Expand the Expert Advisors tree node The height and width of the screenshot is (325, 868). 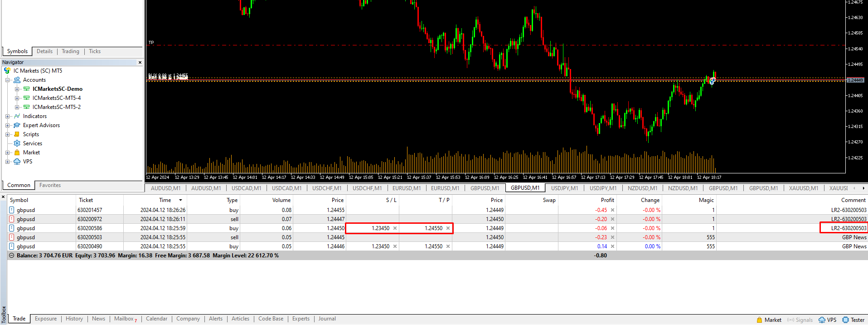tap(7, 125)
